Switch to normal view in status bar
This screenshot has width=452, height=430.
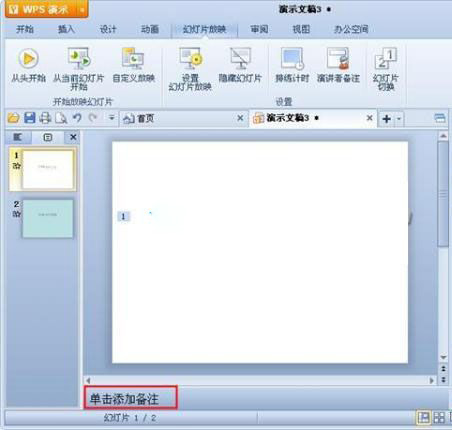pyautogui.click(x=424, y=418)
